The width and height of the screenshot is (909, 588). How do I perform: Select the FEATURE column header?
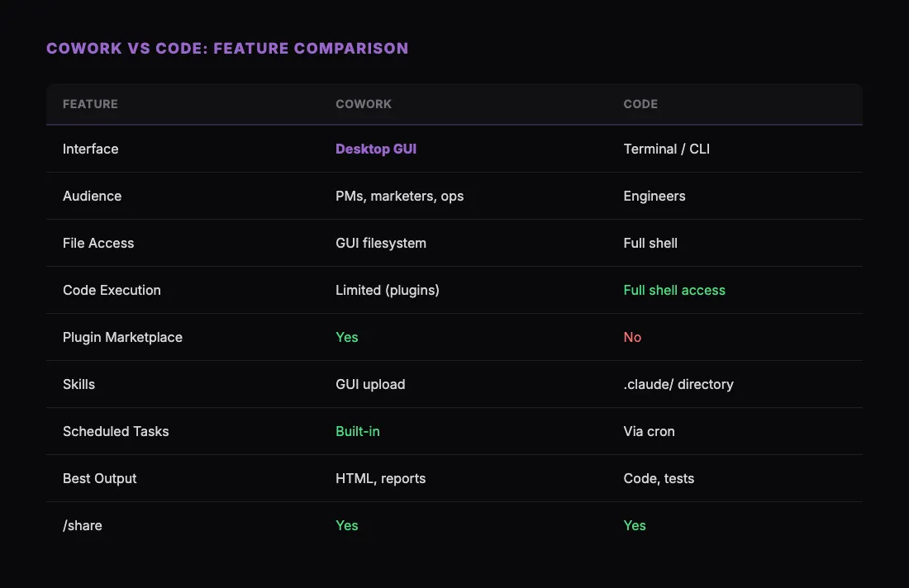pos(90,104)
